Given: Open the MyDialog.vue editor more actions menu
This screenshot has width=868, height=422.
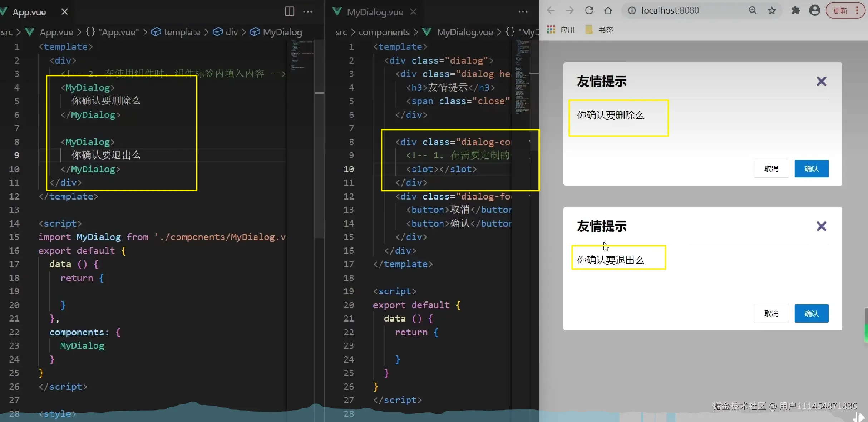Looking at the screenshot, I should (x=523, y=11).
